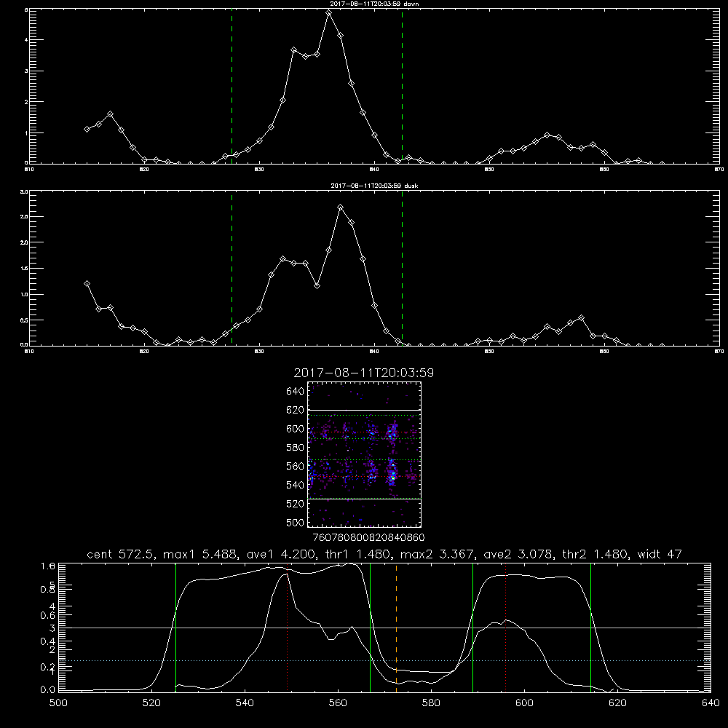The width and height of the screenshot is (728, 728).
Task: Click x-axis label 500 on bottom plot
Action: click(x=58, y=703)
